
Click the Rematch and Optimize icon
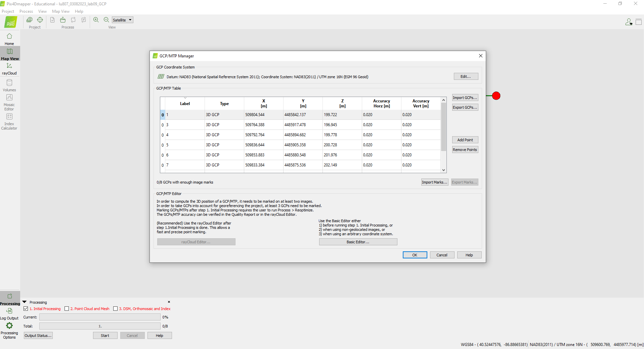(x=84, y=20)
